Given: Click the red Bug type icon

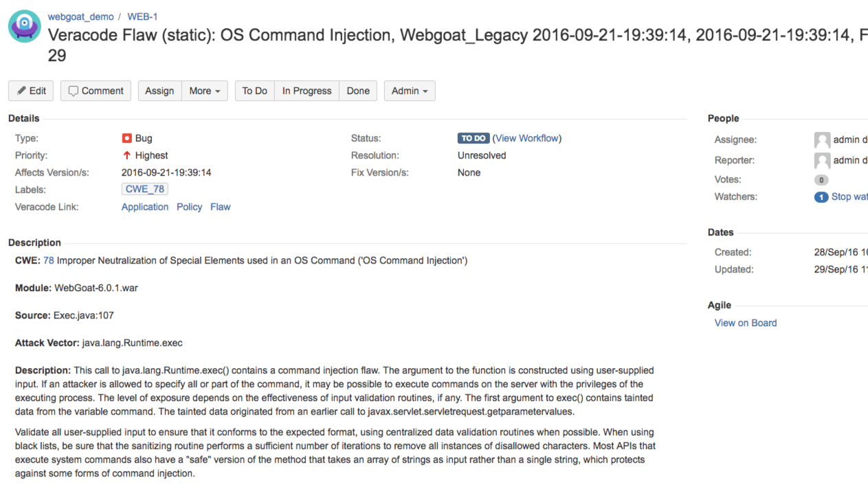Looking at the screenshot, I should click(x=127, y=138).
